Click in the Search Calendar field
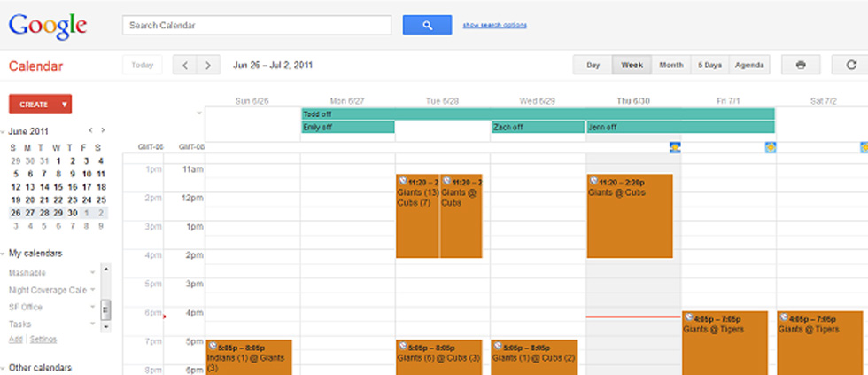Screen dimensions: 868x375 pos(257,26)
